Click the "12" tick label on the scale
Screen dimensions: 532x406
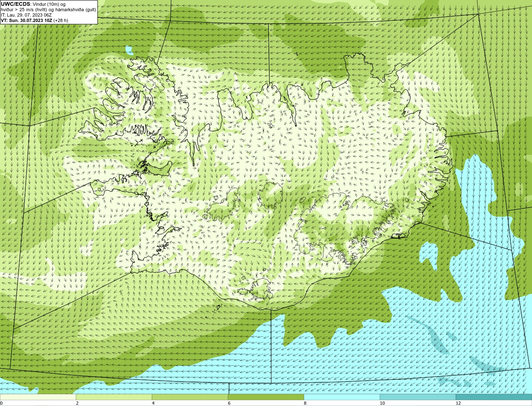point(458,403)
